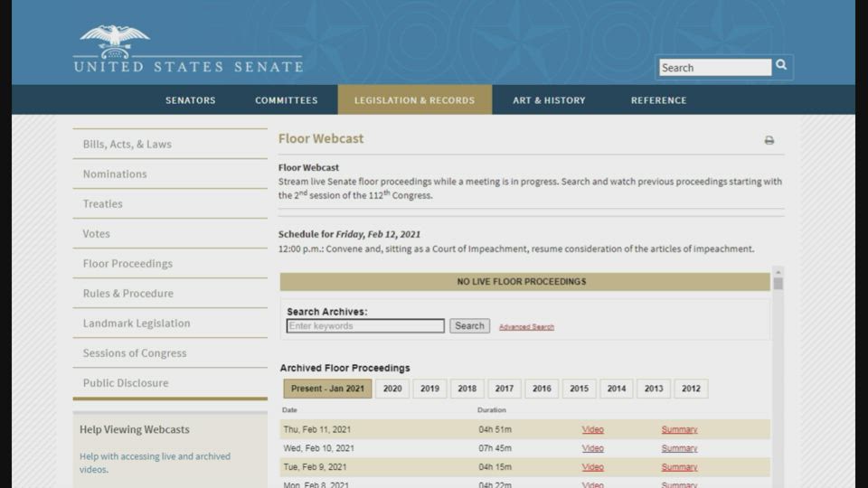The height and width of the screenshot is (488, 868).
Task: Select the 2019 archive year tab
Action: [429, 389]
